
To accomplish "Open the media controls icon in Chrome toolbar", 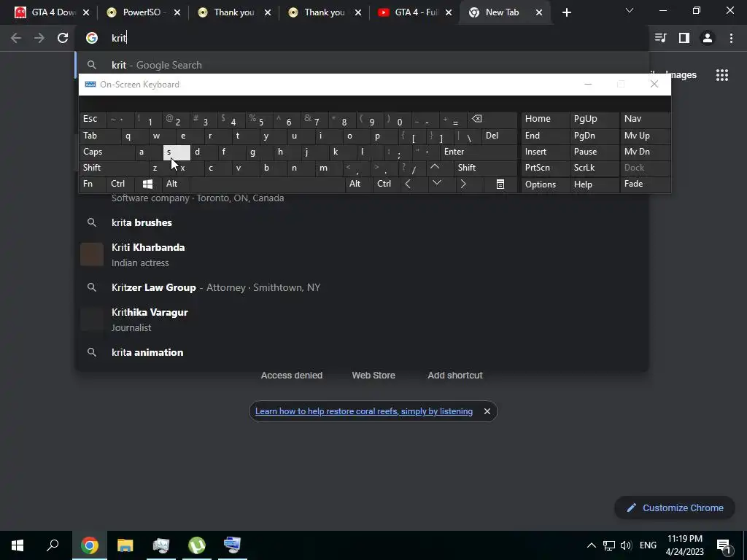I will (x=660, y=38).
